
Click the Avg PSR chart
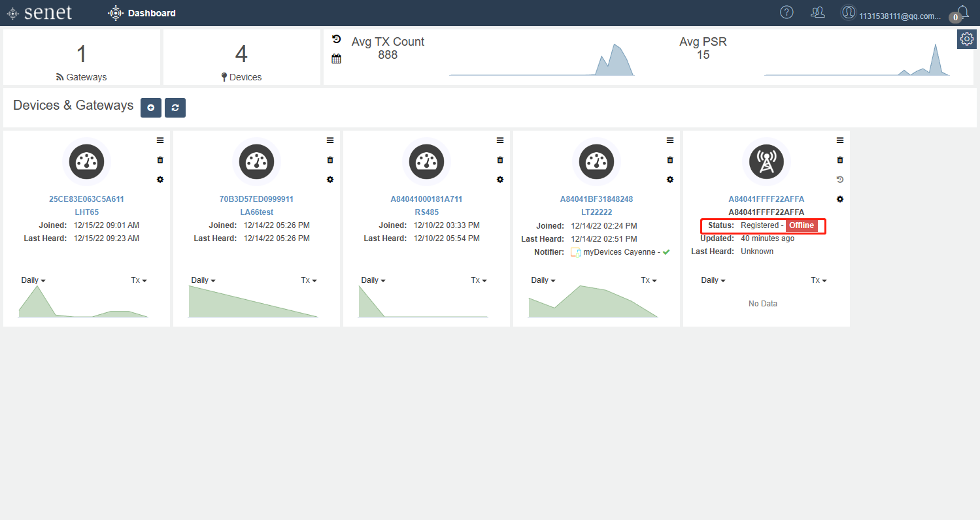[858, 59]
